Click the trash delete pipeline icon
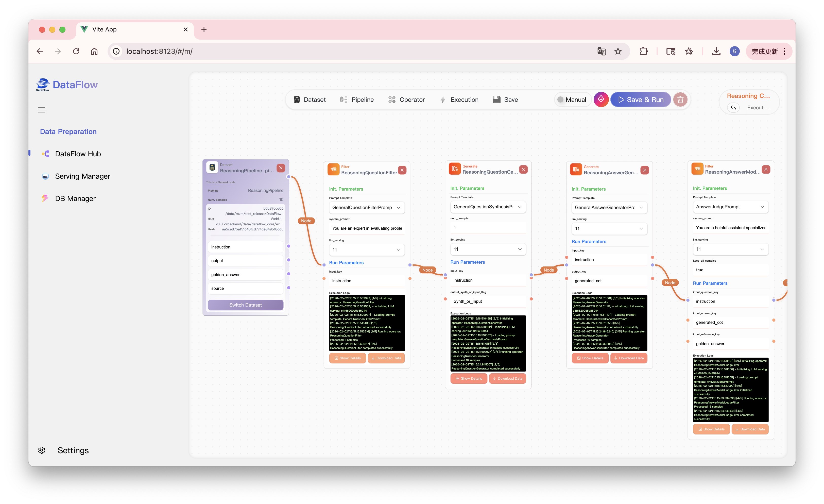The width and height of the screenshot is (824, 504). 680,100
